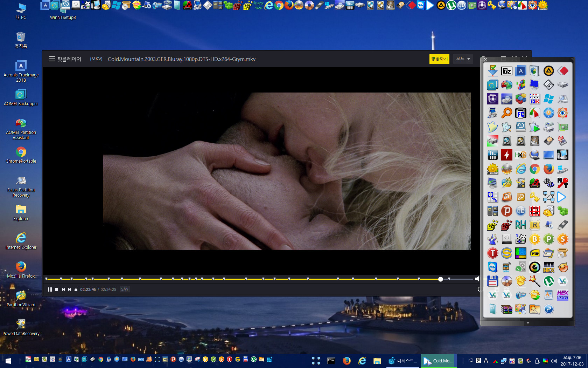Screen dimensions: 588x368
Task: Expand the 모드 dropdown in PotPlayer
Action: click(463, 59)
